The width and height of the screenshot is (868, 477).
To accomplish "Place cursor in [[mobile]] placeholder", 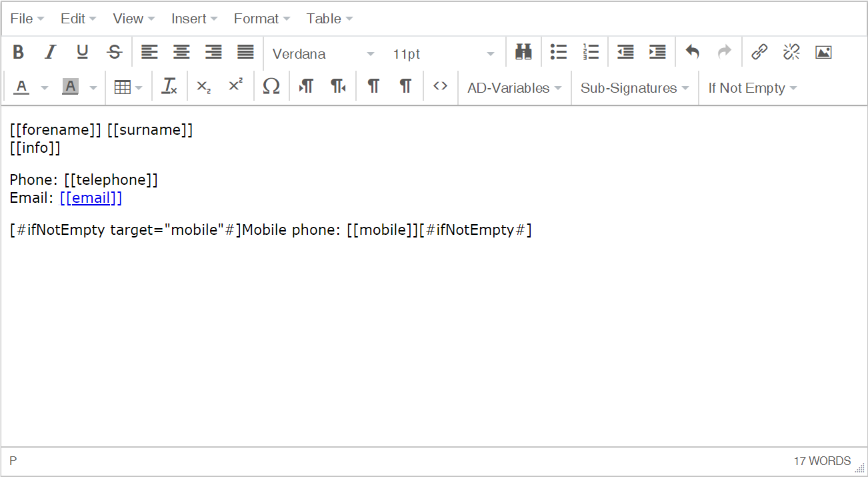I will (x=383, y=230).
